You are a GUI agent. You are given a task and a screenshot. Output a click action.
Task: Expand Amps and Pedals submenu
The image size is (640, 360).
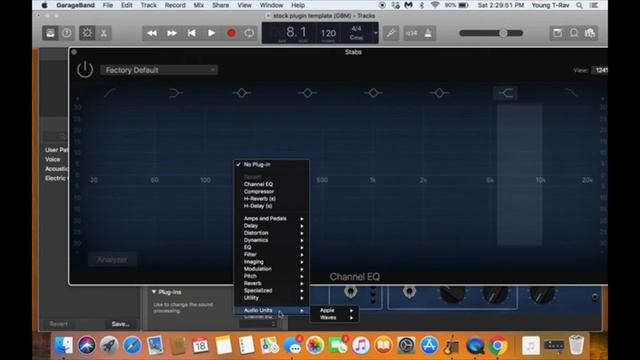click(x=271, y=219)
